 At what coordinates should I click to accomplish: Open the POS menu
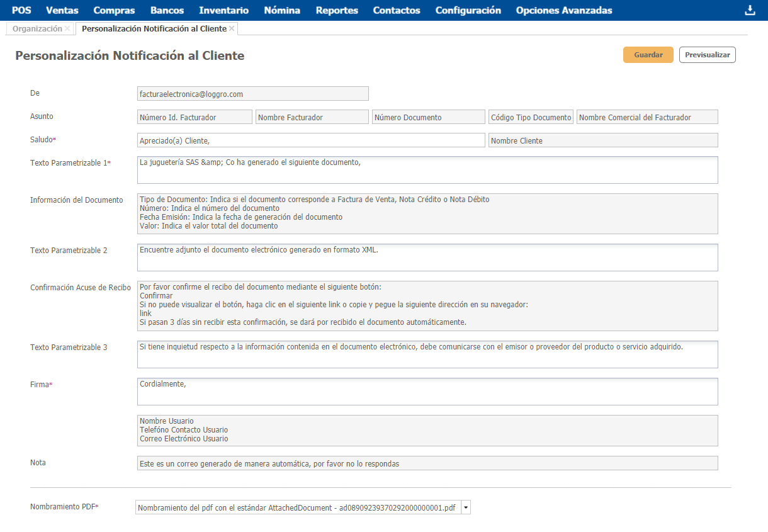click(21, 10)
